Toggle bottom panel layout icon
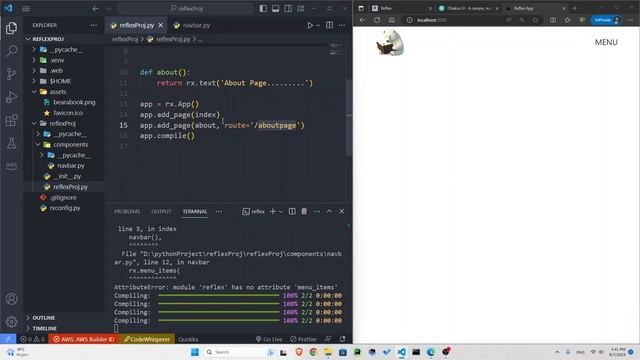The image size is (640, 360). coord(276,9)
